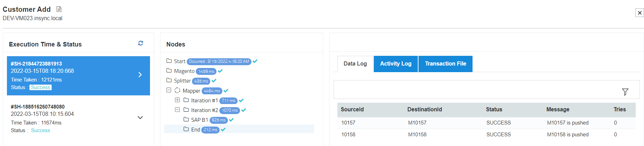Expand the Iteration #1 node
This screenshot has width=644, height=146.
[x=177, y=100]
